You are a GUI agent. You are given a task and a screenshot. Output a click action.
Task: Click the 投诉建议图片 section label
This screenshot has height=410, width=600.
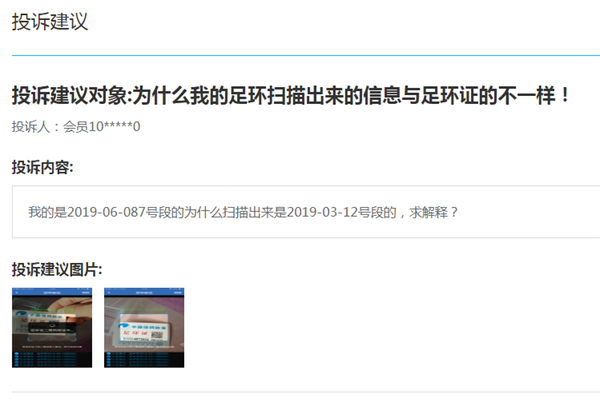(57, 270)
